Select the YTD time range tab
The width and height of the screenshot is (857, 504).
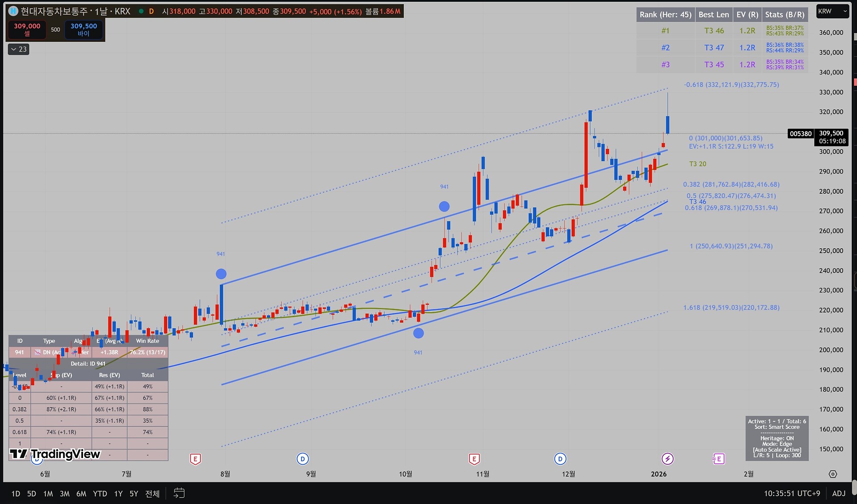click(x=100, y=494)
